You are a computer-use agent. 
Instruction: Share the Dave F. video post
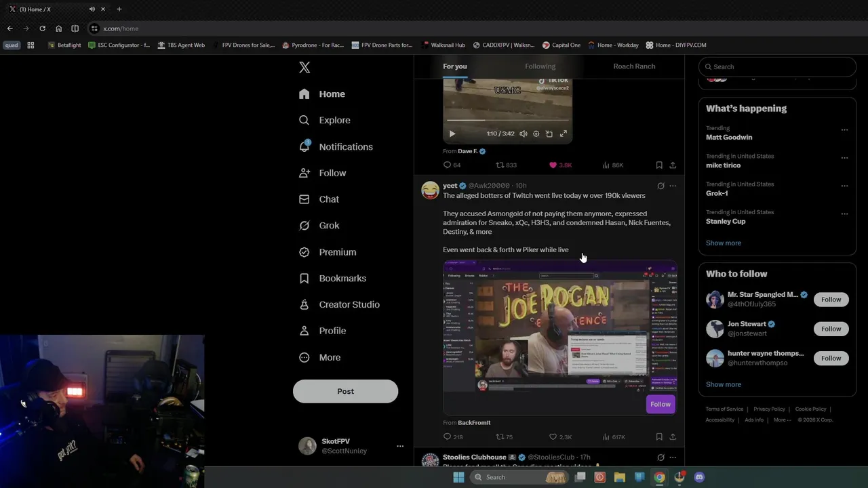click(x=673, y=165)
